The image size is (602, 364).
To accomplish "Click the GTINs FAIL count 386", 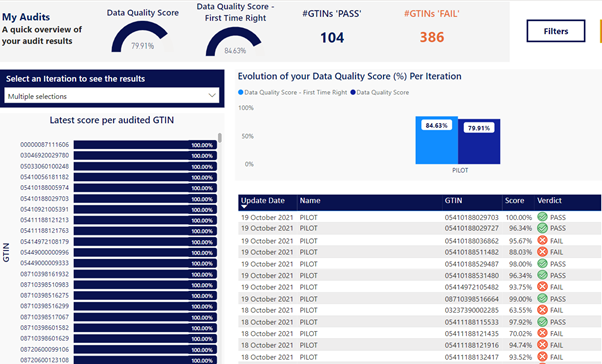I will pyautogui.click(x=432, y=37).
